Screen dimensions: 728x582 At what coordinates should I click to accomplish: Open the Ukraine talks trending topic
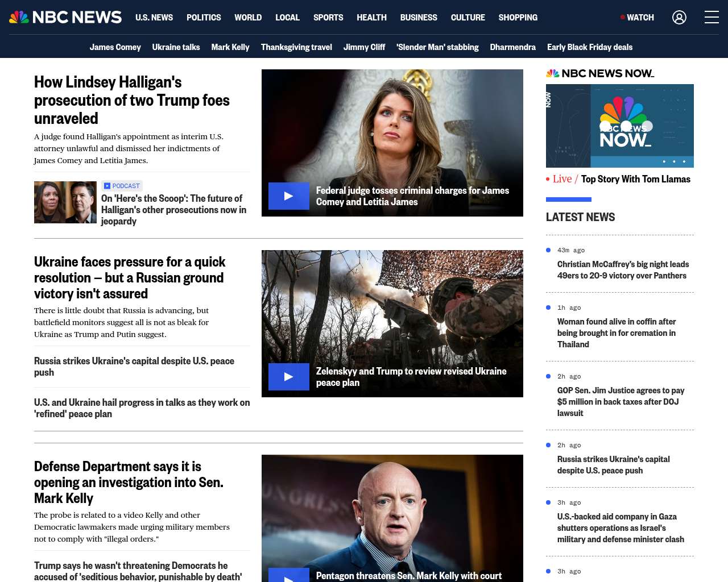(x=176, y=47)
